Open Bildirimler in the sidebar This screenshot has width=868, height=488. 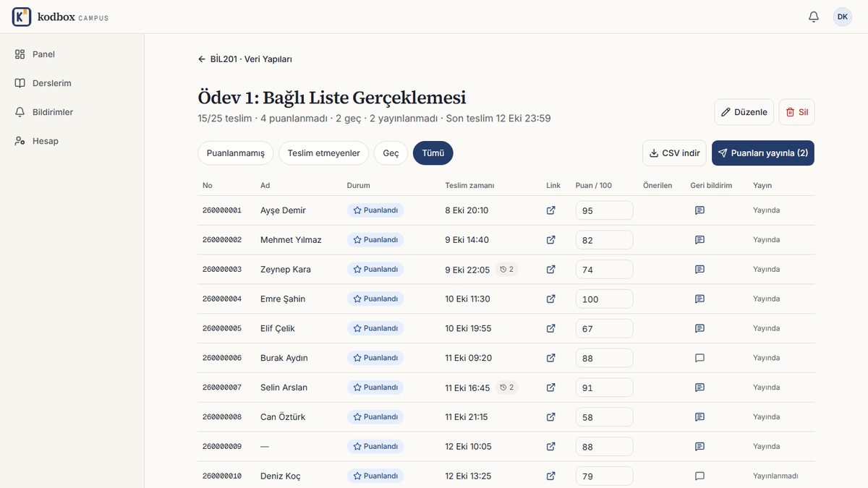[72, 112]
